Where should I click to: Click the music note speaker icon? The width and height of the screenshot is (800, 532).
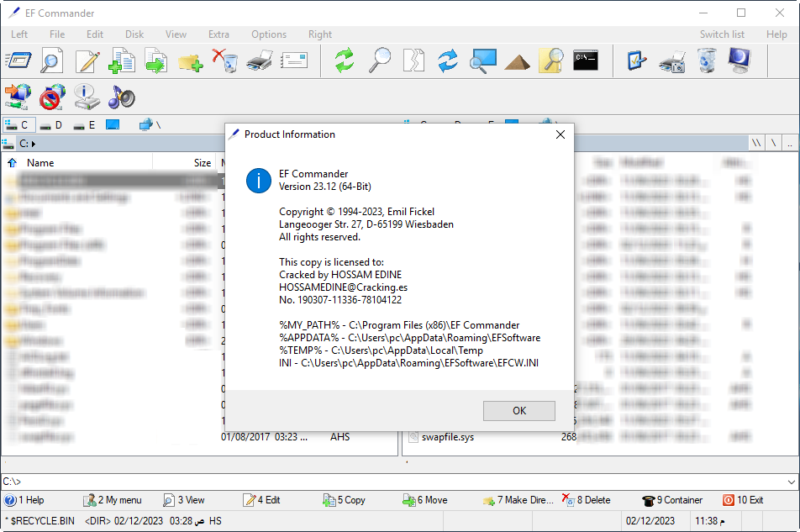(121, 97)
